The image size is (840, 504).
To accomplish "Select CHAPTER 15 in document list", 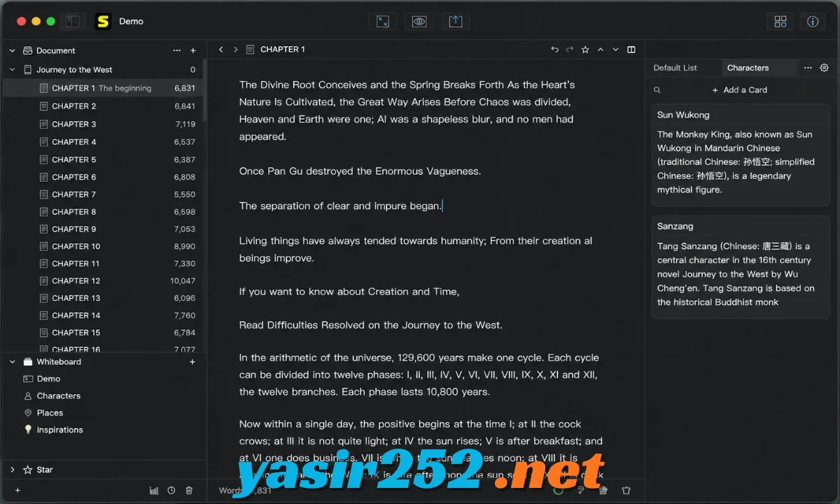I will point(103,332).
